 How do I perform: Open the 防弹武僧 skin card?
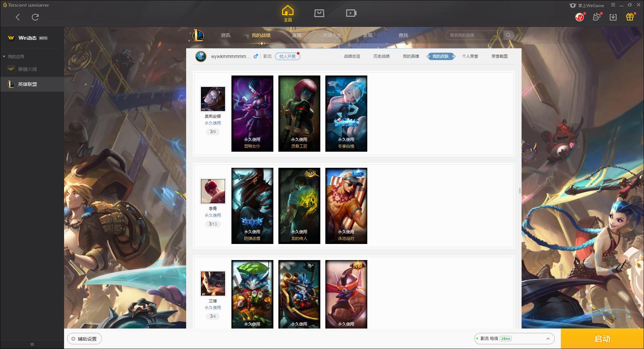pyautogui.click(x=252, y=206)
